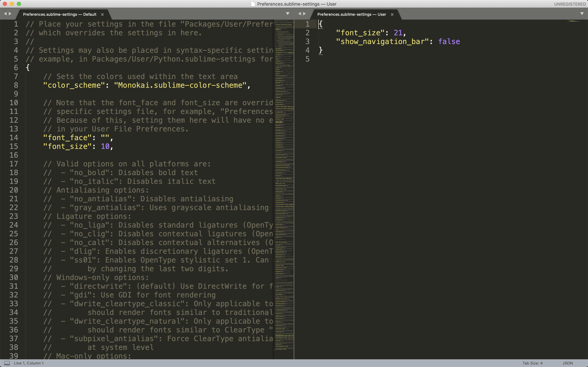Image resolution: width=588 pixels, height=367 pixels.
Task: Open left pane's tab list dropdown
Action: (x=288, y=14)
